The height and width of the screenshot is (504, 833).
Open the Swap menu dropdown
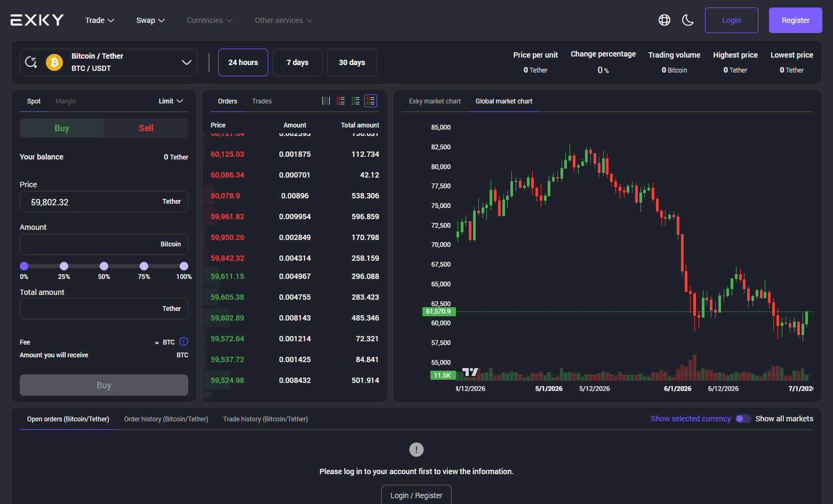(150, 20)
